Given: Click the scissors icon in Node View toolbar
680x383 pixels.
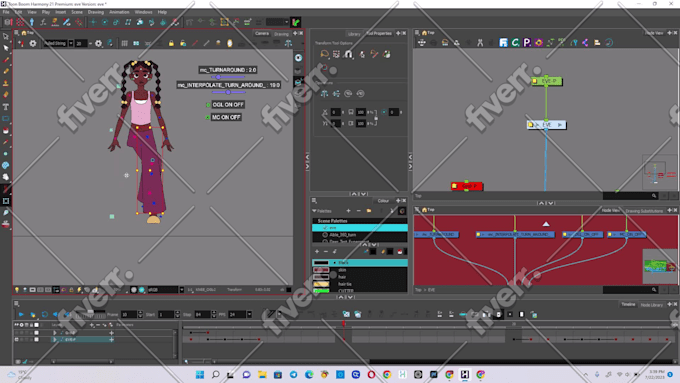Looking at the screenshot, I should tap(480, 43).
